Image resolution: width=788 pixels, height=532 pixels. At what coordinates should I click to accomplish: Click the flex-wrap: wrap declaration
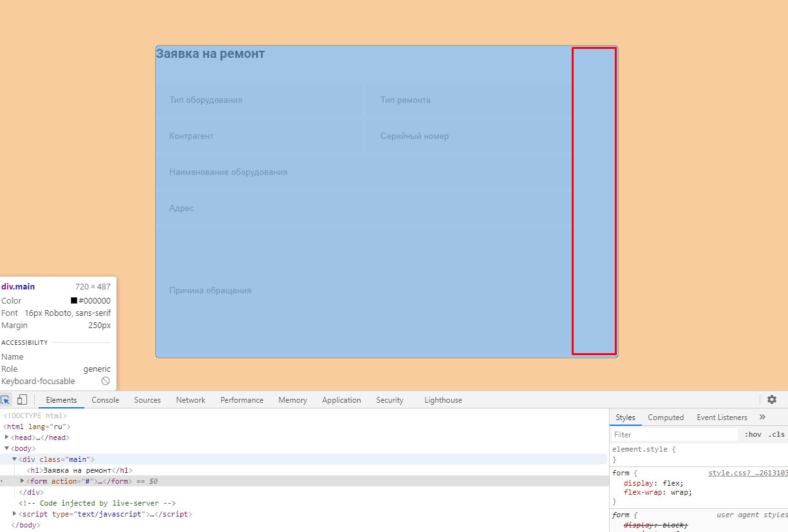[x=658, y=492]
